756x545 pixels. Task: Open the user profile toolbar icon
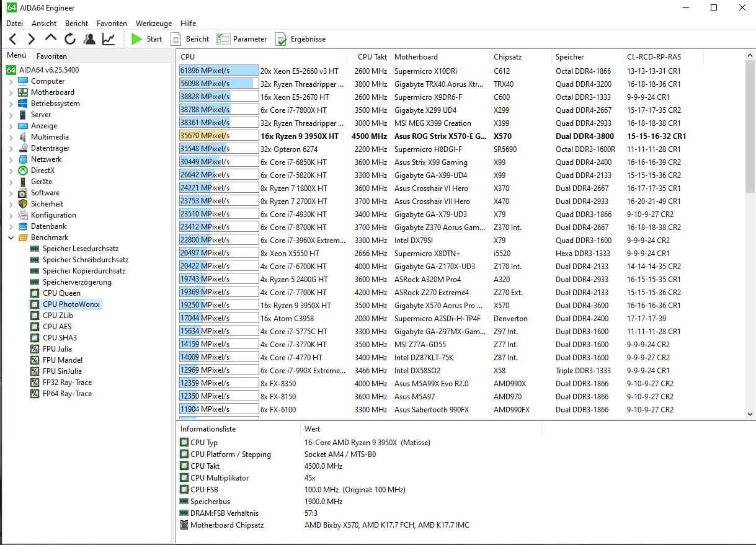pyautogui.click(x=89, y=39)
